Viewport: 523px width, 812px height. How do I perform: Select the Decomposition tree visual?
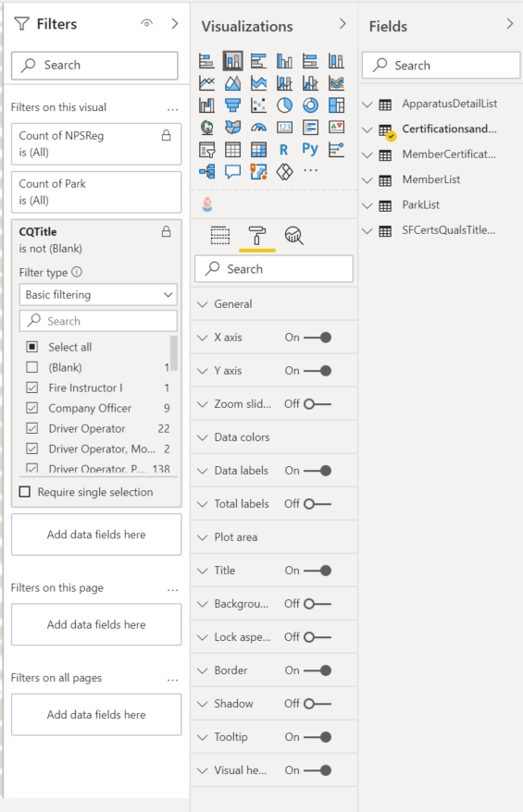[x=206, y=171]
